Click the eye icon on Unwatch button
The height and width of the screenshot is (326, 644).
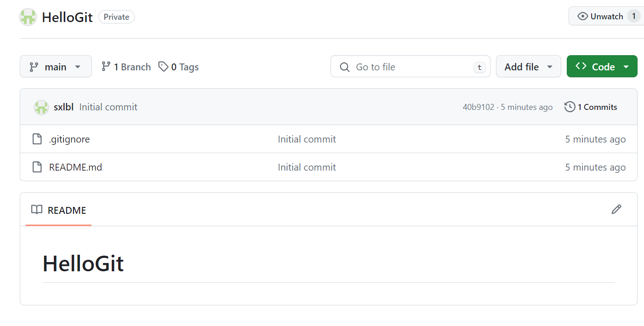tap(582, 17)
